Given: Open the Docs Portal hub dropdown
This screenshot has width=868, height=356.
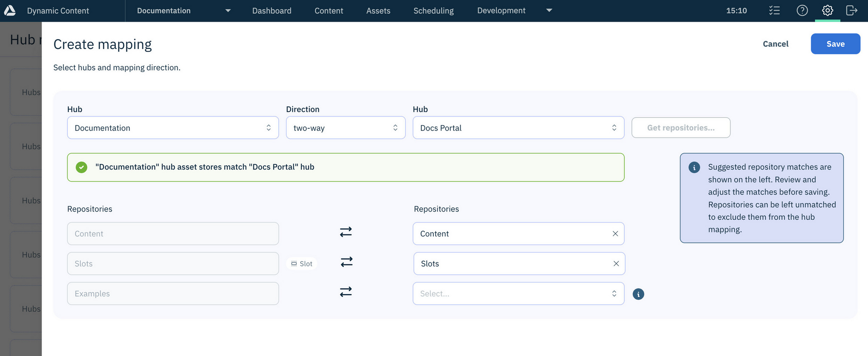Looking at the screenshot, I should [518, 128].
